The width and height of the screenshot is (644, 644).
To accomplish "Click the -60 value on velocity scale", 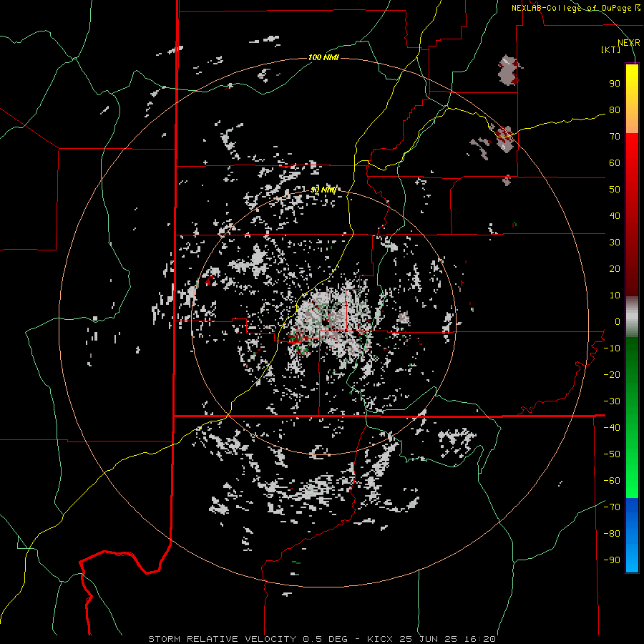I will click(612, 481).
